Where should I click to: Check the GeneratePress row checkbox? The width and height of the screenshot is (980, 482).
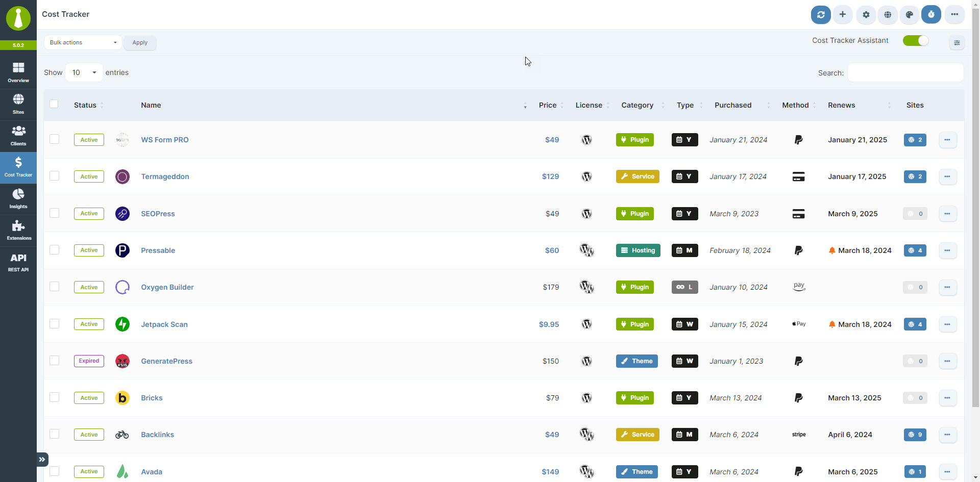pos(55,361)
